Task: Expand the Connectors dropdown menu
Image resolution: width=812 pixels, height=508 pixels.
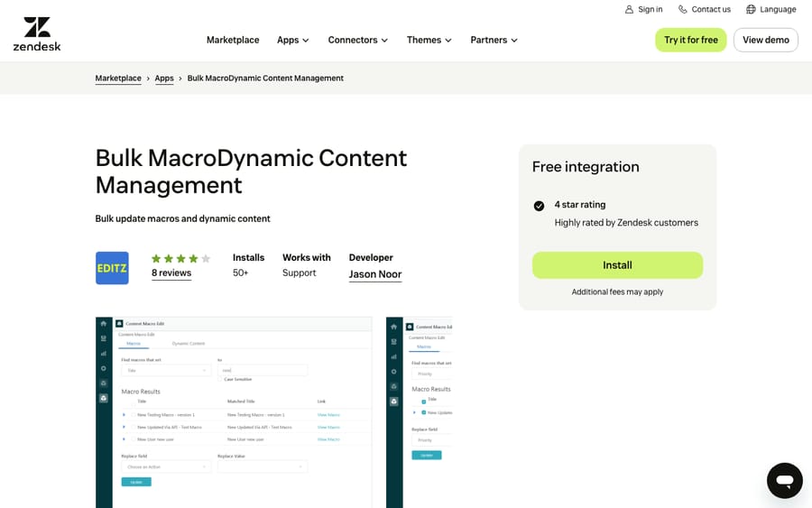Action: coord(358,40)
